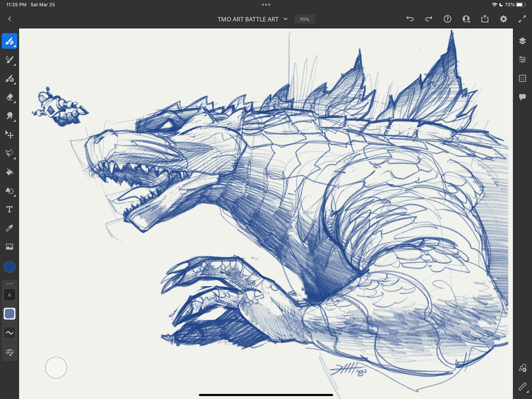Open the blue color swatch picker

coord(9,267)
